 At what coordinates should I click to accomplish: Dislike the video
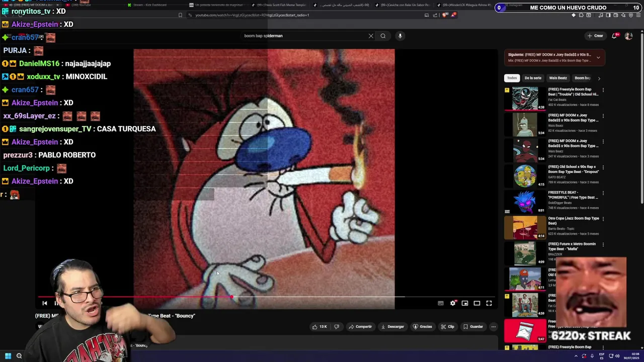pyautogui.click(x=337, y=327)
